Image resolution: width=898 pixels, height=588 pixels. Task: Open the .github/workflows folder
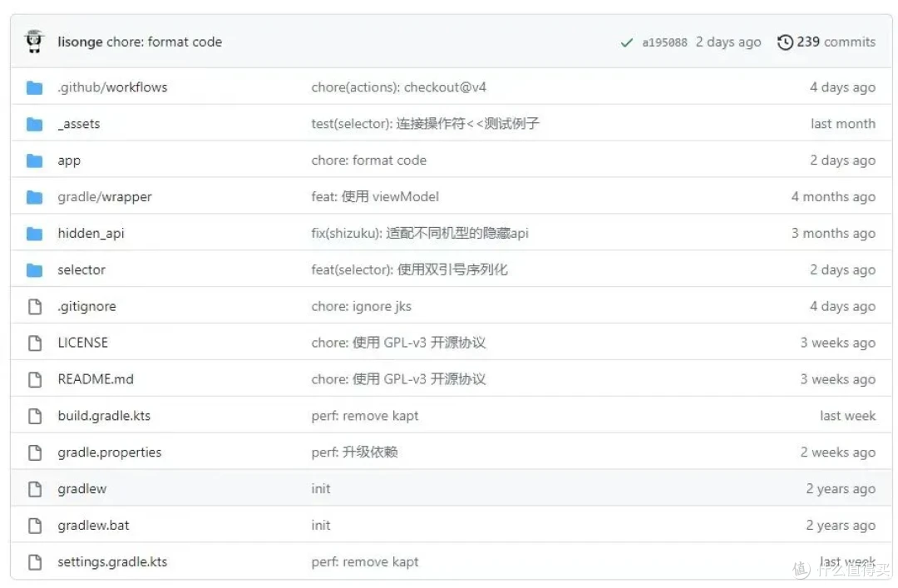pos(112,87)
